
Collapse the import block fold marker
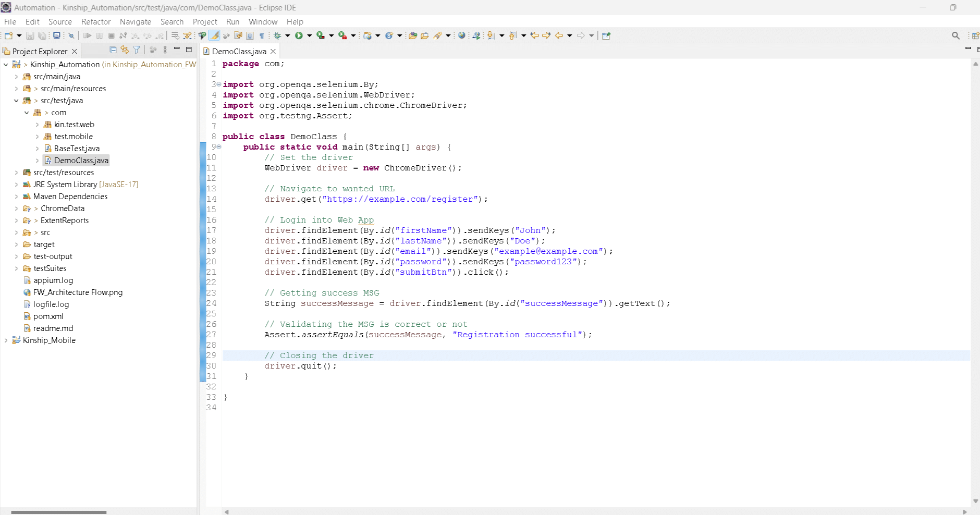pyautogui.click(x=219, y=84)
